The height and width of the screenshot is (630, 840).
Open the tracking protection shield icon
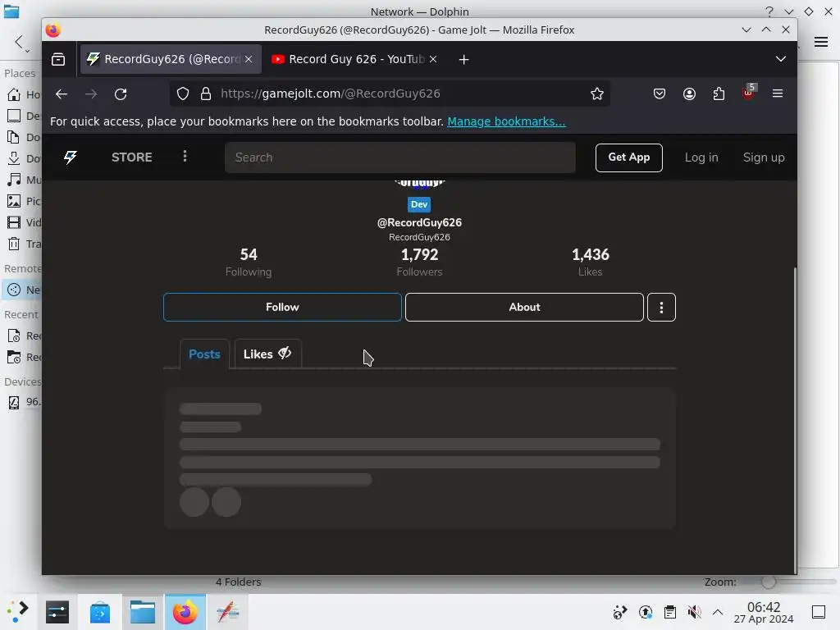183,94
